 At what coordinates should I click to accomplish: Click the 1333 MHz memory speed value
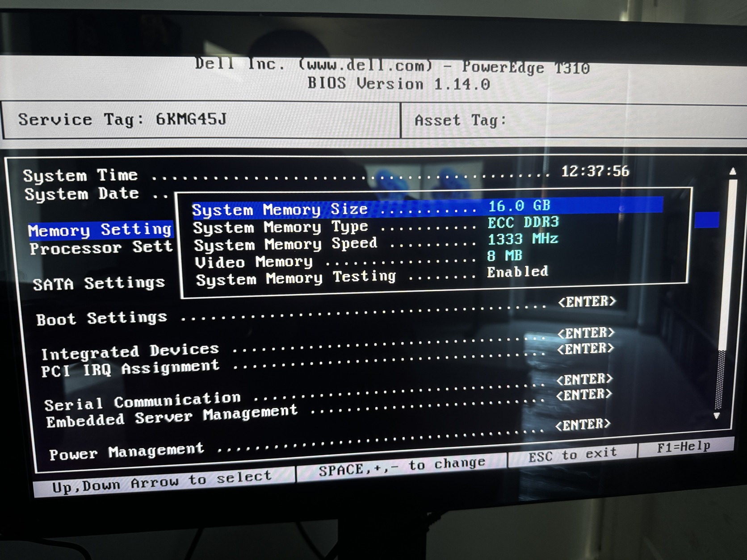[523, 239]
